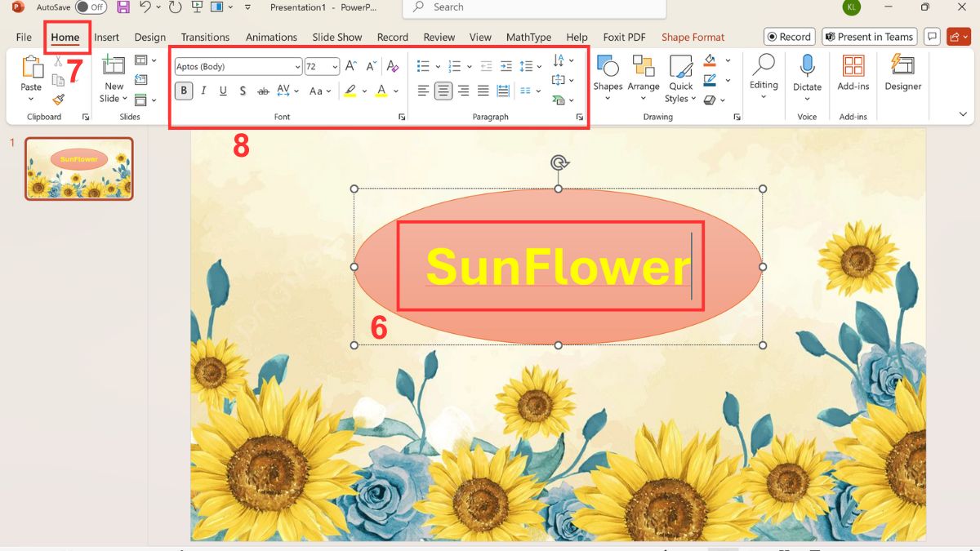Screen dimensions: 980x551
Task: Open the Font dialog launcher
Action: click(402, 118)
